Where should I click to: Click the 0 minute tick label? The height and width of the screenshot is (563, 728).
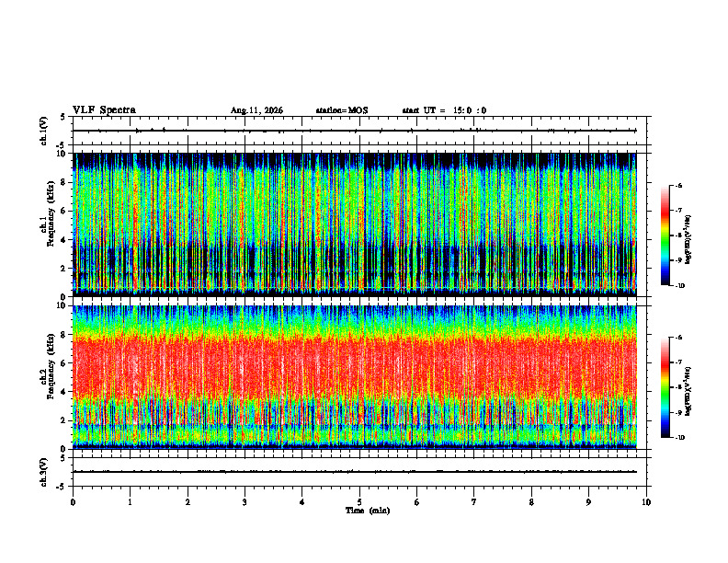pyautogui.click(x=73, y=502)
